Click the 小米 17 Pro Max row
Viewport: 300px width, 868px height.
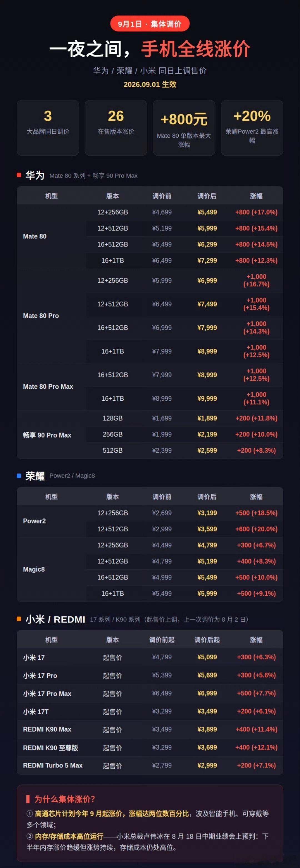150,694
